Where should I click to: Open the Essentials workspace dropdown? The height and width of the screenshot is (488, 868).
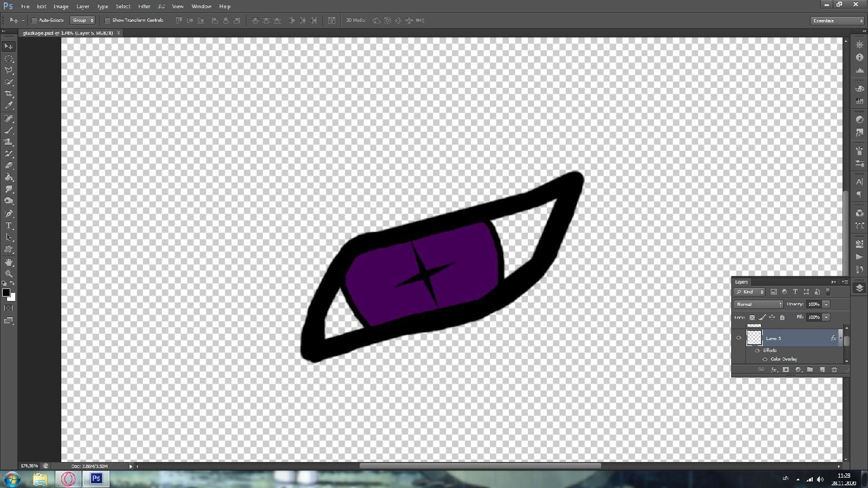[838, 21]
